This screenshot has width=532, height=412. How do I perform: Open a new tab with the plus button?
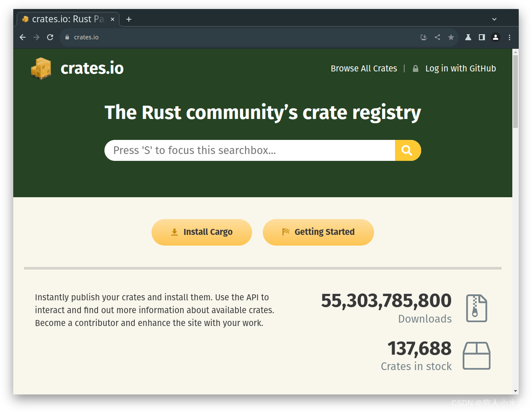coord(129,19)
